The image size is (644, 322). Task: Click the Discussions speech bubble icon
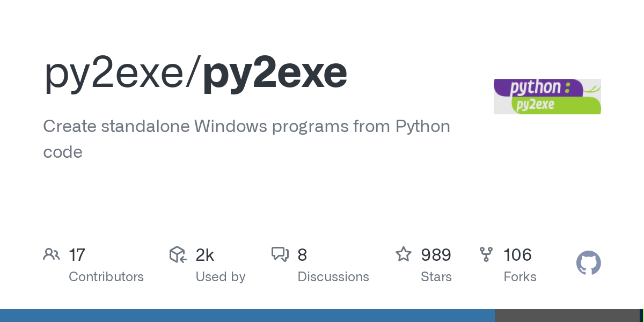280,254
